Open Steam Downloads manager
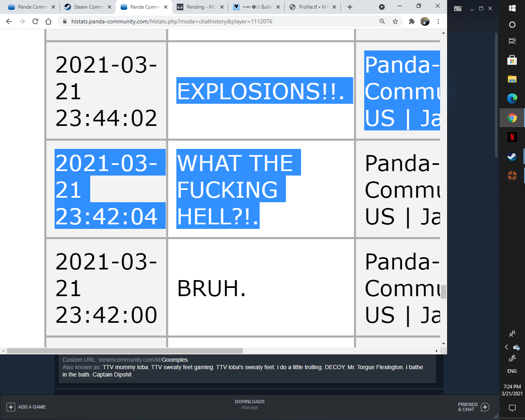 249,404
